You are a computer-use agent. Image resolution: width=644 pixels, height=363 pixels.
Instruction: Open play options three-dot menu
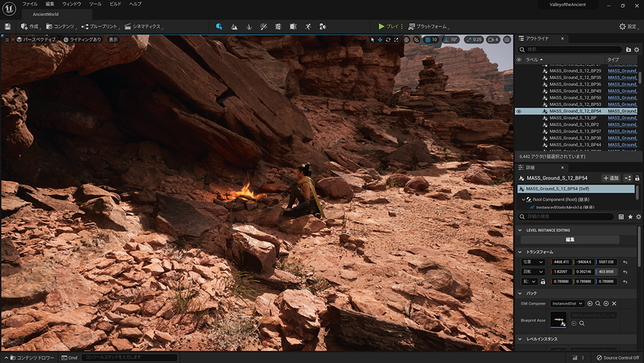coord(402,26)
